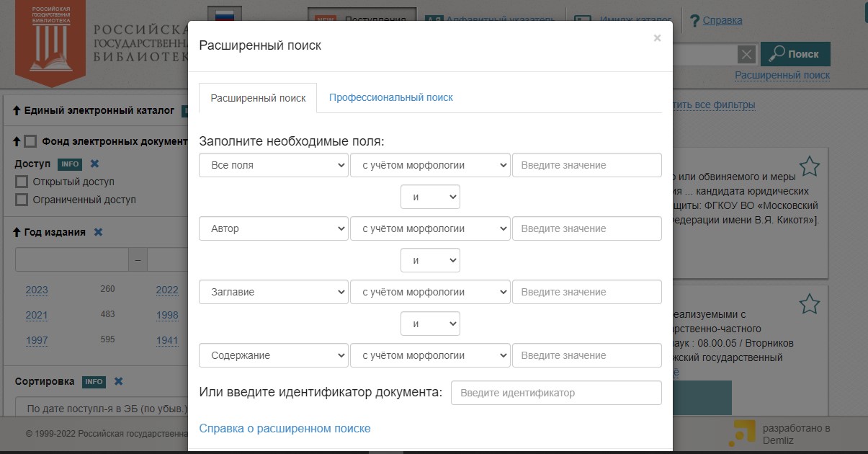Click Расширенный поиск link under search button
868x454 pixels.
782,75
